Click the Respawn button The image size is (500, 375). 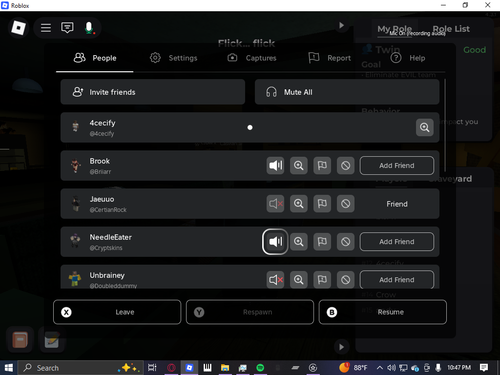[250, 312]
